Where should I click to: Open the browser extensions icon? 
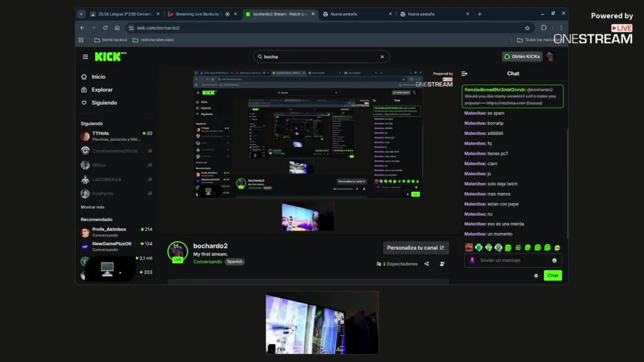click(x=543, y=28)
